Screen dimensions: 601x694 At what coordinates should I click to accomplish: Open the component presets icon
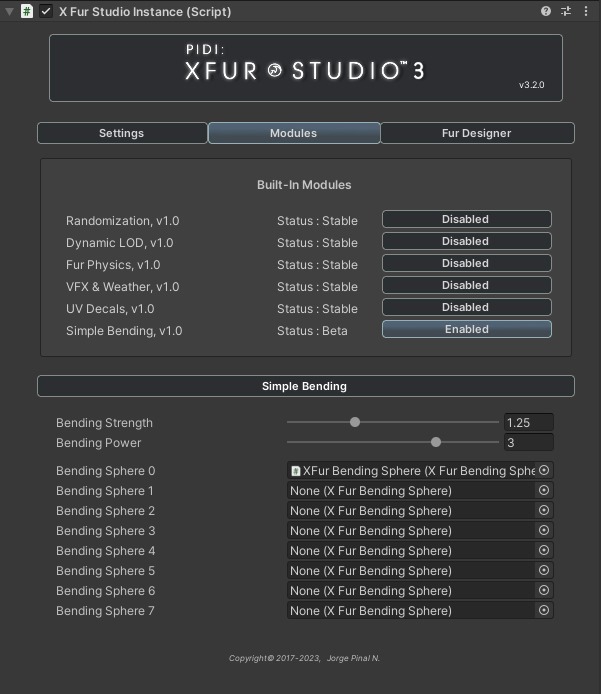tap(566, 12)
